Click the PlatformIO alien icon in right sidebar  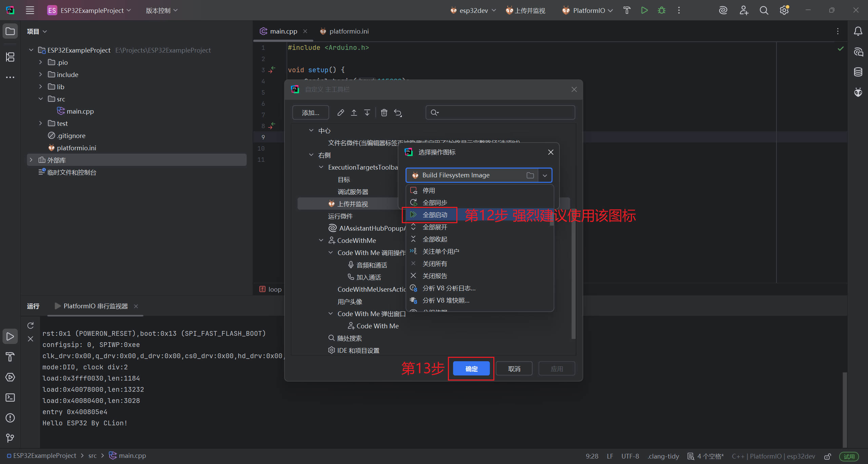858,92
